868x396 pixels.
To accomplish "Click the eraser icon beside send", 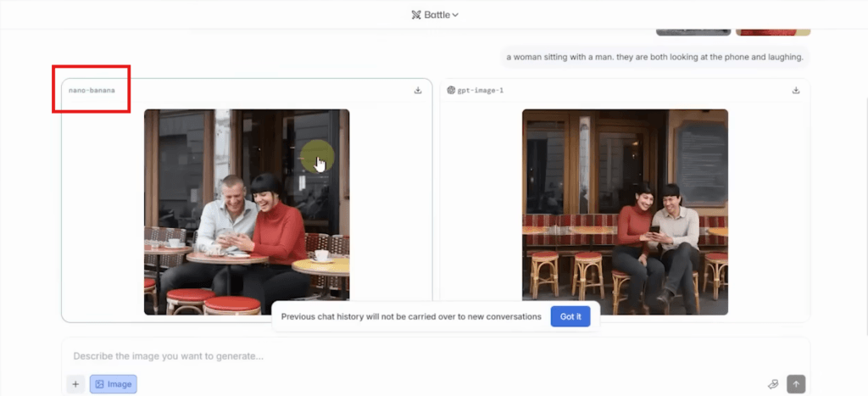I will (772, 384).
